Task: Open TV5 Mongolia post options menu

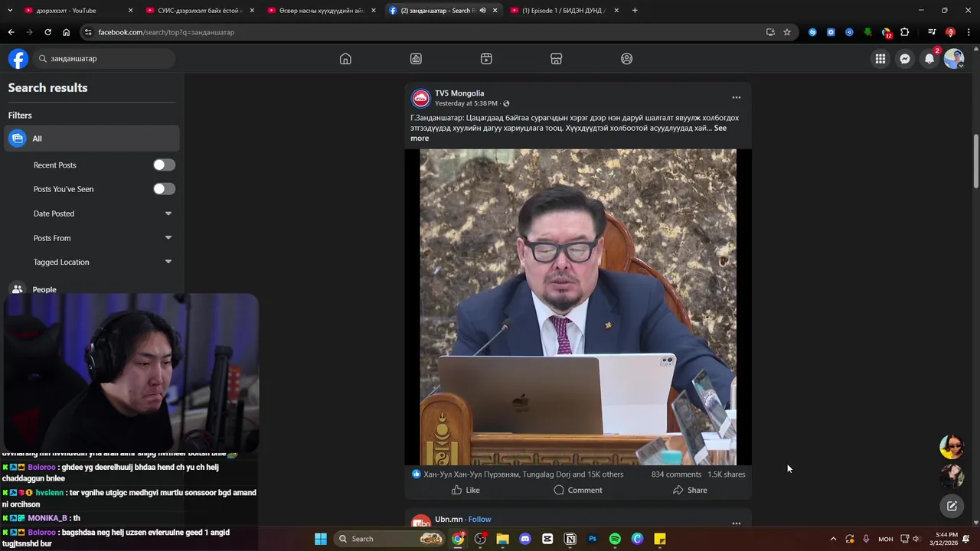Action: (737, 97)
